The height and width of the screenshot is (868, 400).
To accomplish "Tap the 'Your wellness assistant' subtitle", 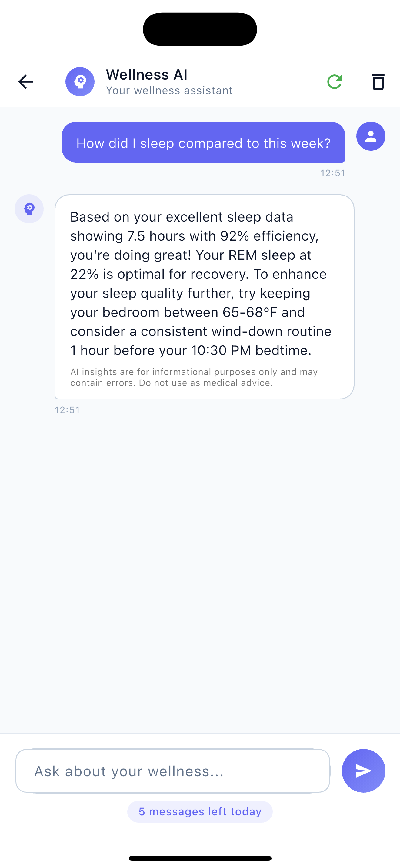I will [169, 90].
